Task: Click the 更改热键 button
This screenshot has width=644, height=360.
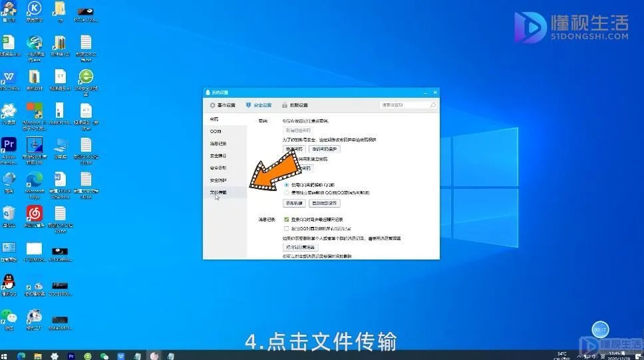Action: coord(294,203)
